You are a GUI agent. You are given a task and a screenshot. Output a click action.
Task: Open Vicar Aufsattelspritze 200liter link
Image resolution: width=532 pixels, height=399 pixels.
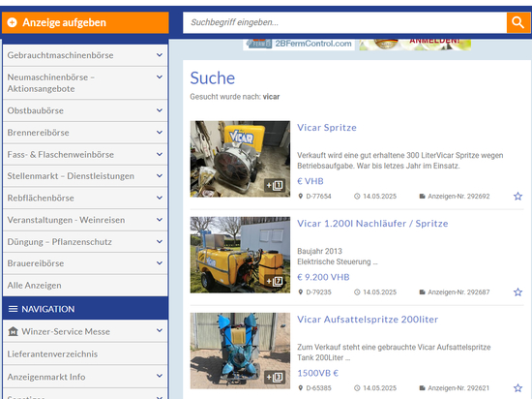pos(368,320)
